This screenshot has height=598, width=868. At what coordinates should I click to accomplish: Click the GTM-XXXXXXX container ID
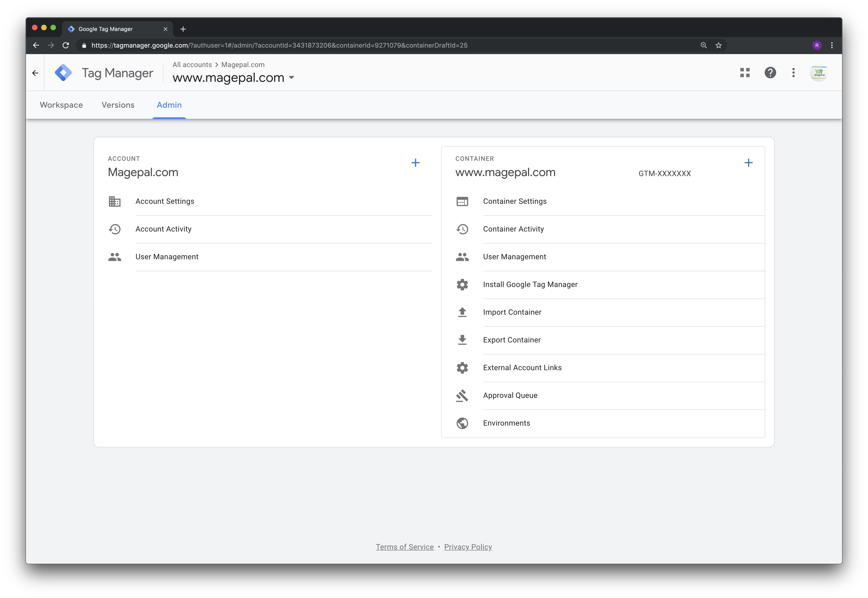tap(664, 174)
